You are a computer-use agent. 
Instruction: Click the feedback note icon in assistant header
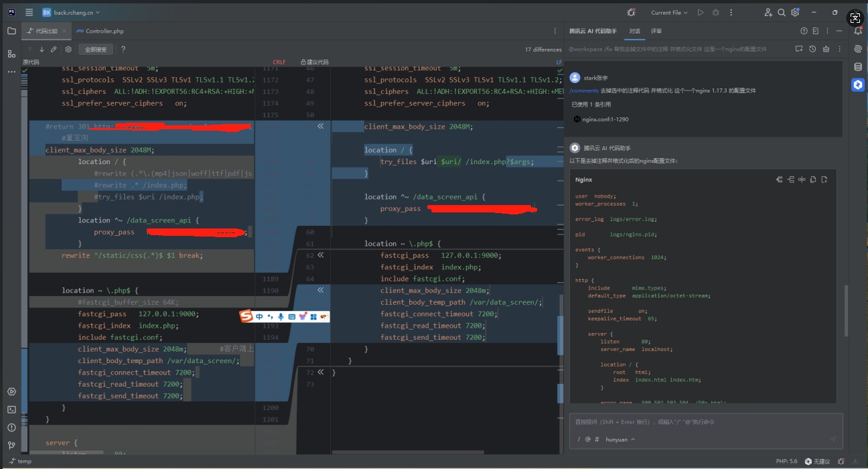pos(816,31)
